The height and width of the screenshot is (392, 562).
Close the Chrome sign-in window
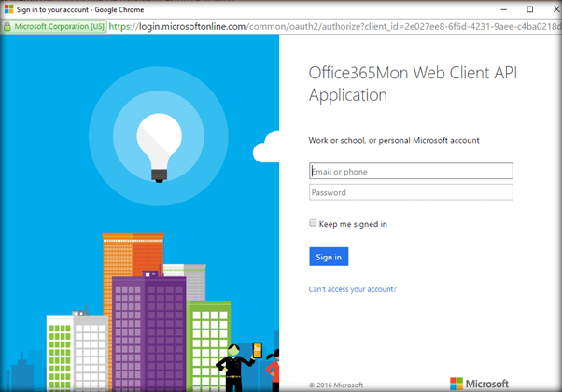point(556,9)
